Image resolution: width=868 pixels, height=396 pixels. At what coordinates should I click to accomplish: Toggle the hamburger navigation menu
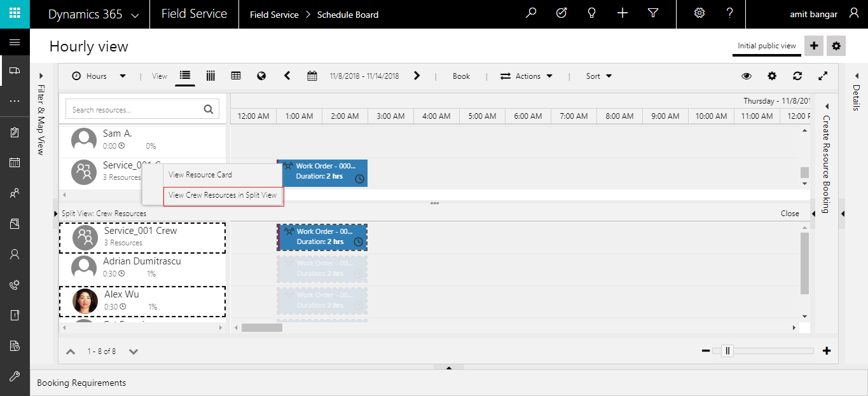tap(15, 43)
